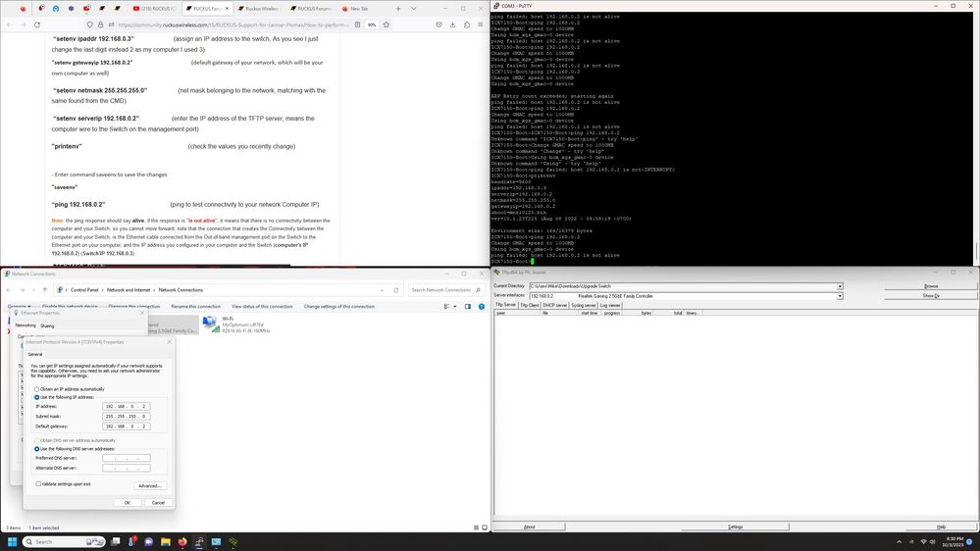Select Obtain an IP address automatically
The height and width of the screenshot is (551, 980).
point(38,389)
